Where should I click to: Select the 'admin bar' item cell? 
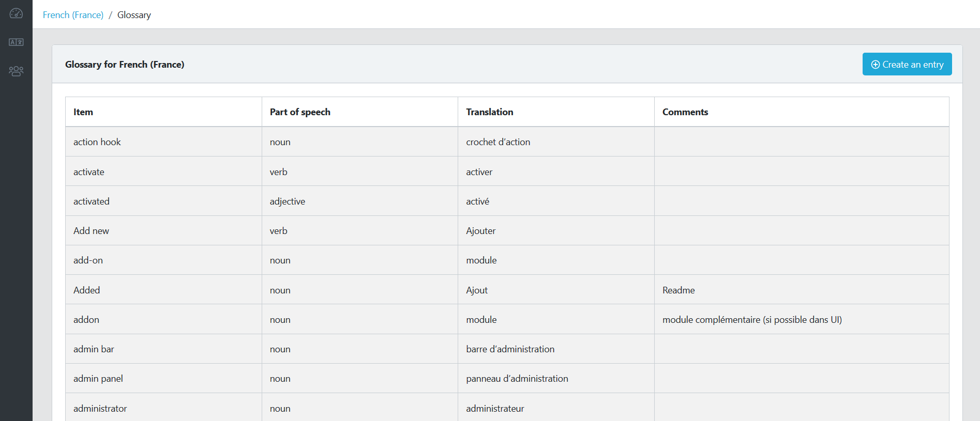coord(163,349)
